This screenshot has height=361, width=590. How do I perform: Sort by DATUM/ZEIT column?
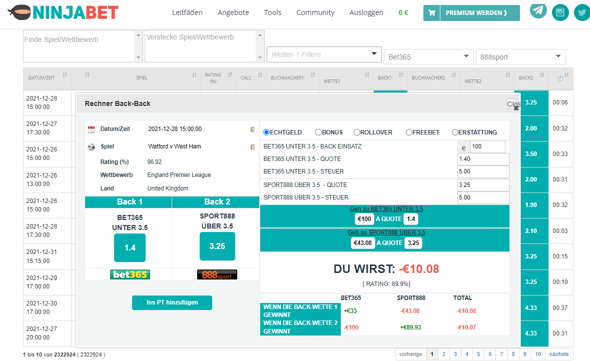(65, 75)
